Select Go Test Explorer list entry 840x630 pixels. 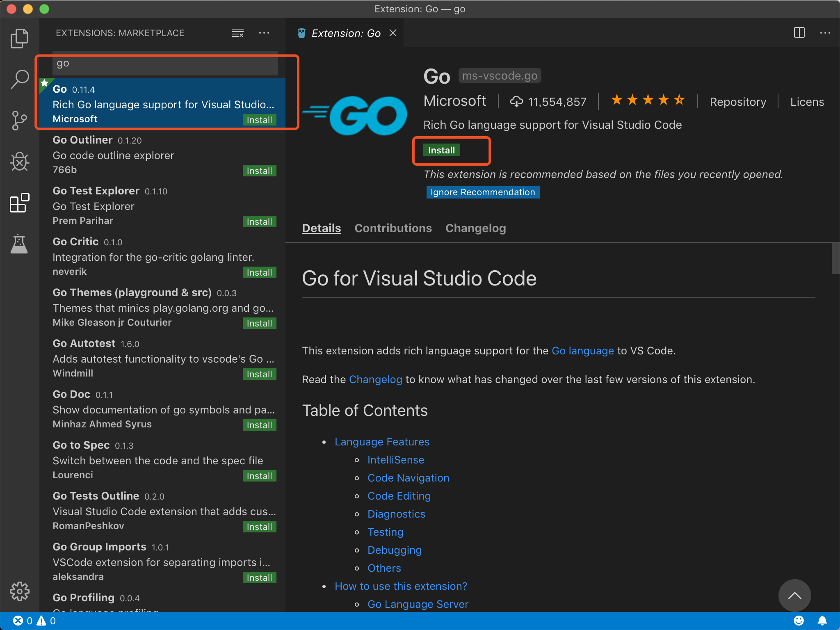tap(162, 205)
